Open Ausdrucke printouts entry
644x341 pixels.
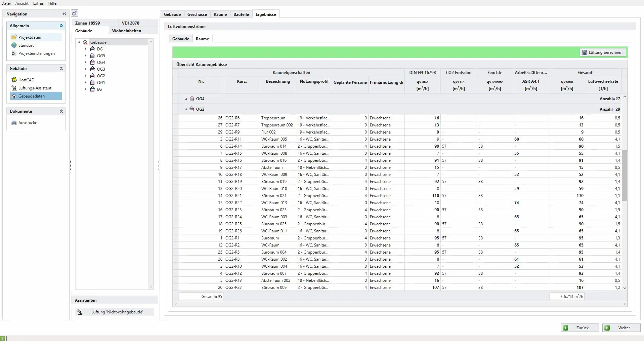(x=28, y=123)
